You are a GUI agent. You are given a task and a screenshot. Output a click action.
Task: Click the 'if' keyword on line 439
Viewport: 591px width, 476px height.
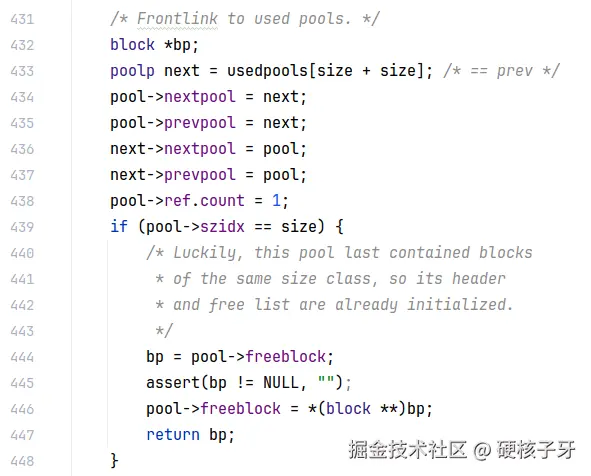[119, 227]
